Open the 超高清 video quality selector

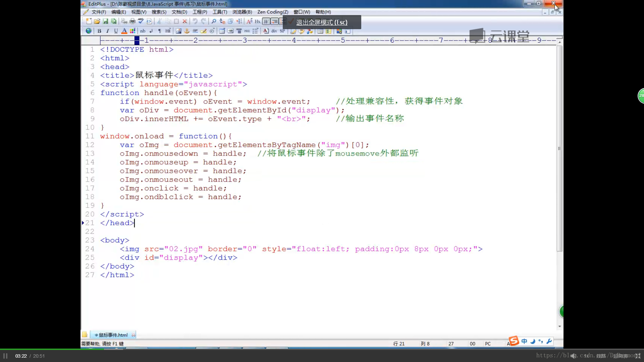621,356
